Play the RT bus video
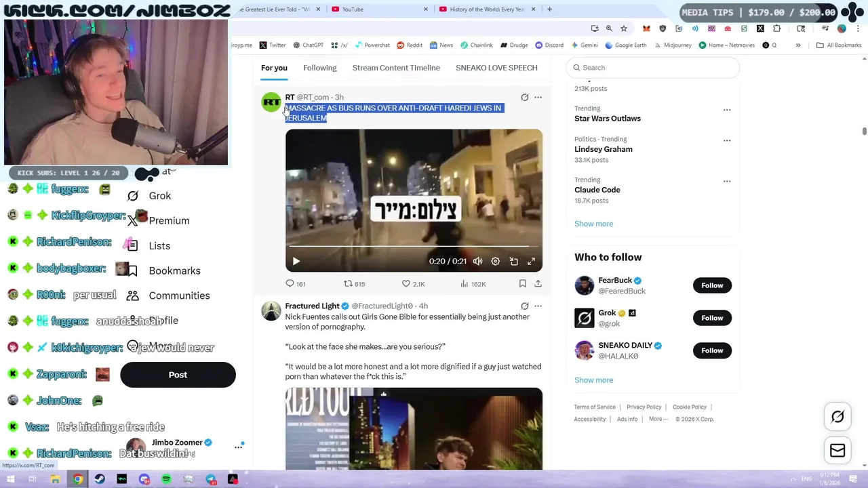This screenshot has width=868, height=488. (296, 261)
